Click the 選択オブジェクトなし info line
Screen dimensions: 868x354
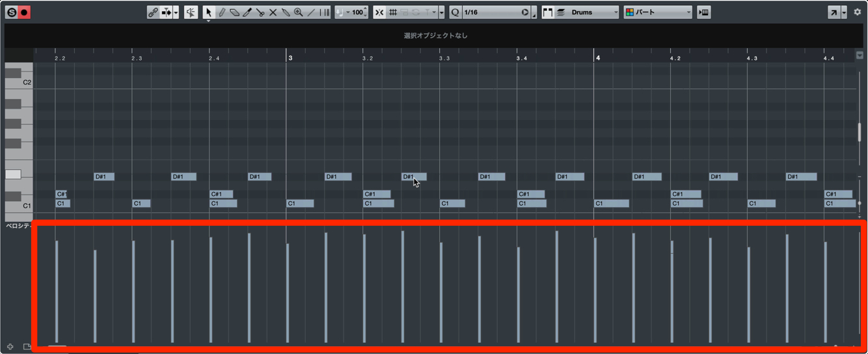[x=435, y=36]
